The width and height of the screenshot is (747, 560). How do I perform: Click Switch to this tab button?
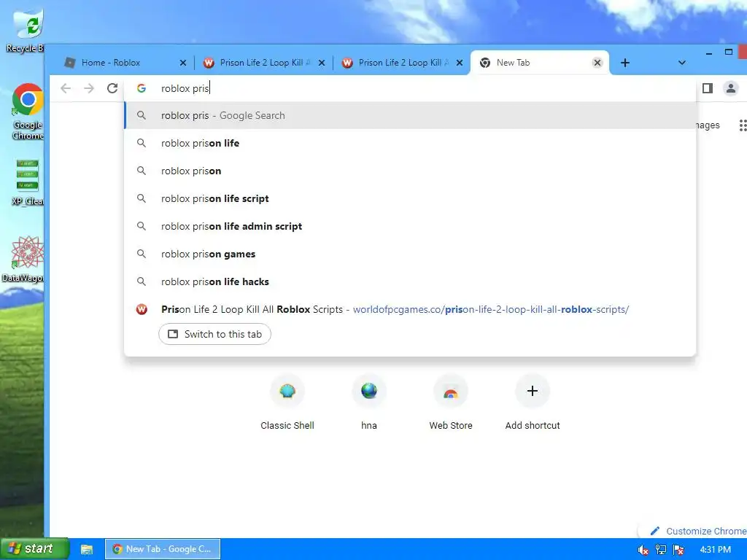coord(215,334)
